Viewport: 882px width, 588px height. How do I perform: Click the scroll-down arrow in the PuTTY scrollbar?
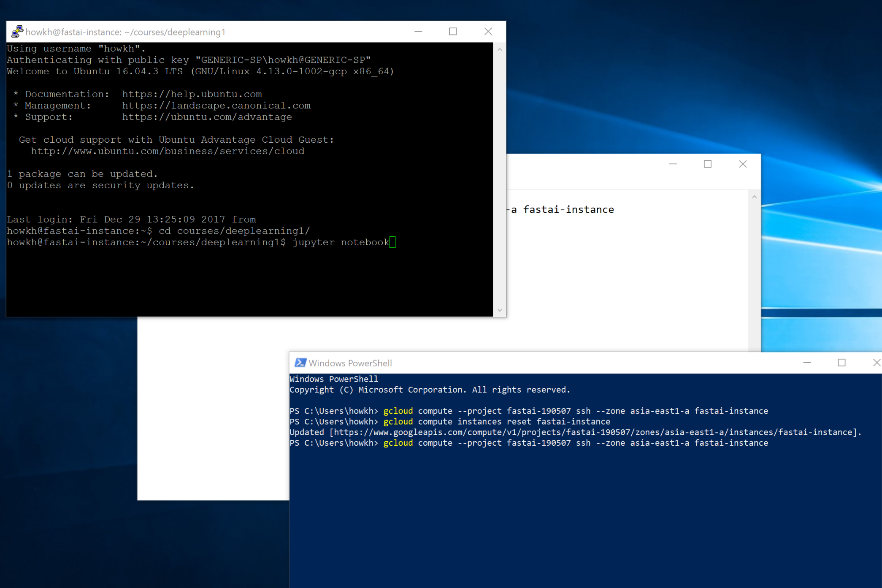tap(499, 310)
